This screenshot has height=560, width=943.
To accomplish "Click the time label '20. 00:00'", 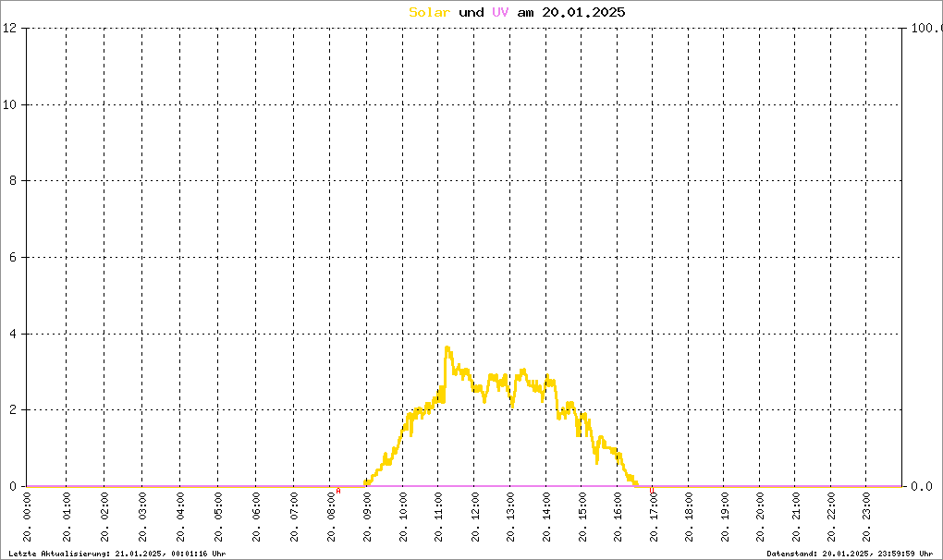I will tap(27, 517).
